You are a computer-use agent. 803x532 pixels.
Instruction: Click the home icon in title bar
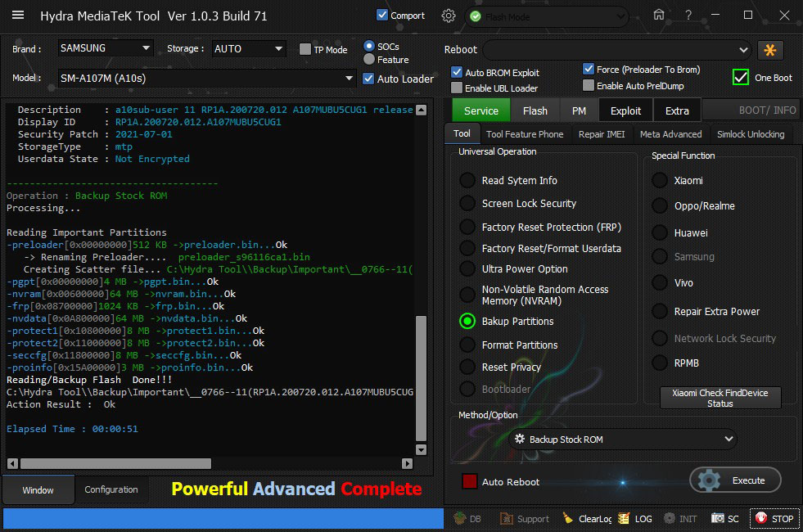click(659, 15)
